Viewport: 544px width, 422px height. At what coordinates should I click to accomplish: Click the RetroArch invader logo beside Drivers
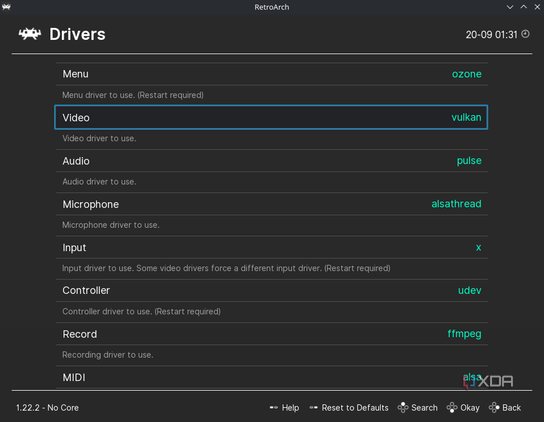[x=30, y=34]
